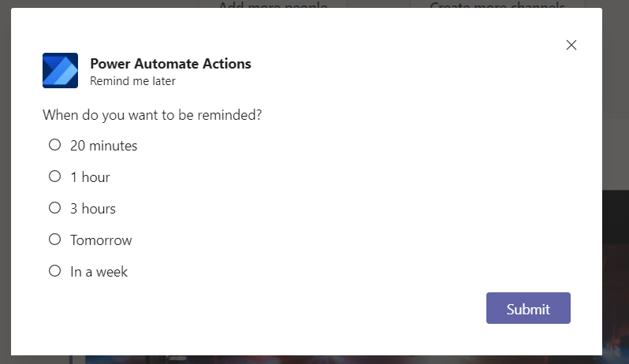Submit the reminder selection
The width and height of the screenshot is (629, 364).
point(527,308)
